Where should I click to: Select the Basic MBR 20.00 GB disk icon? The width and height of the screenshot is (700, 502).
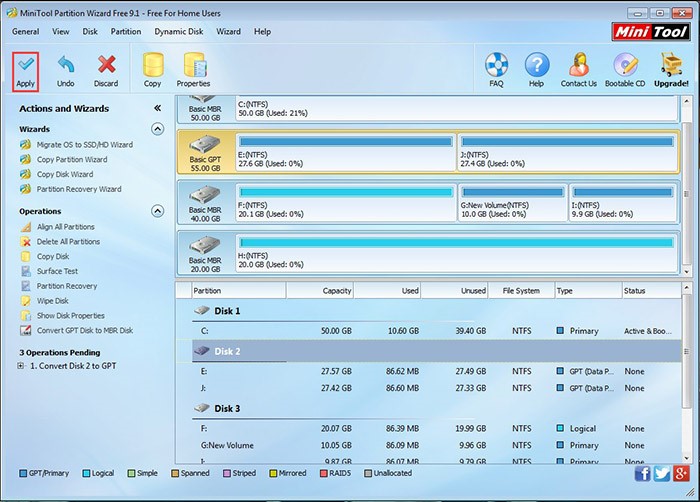click(205, 245)
